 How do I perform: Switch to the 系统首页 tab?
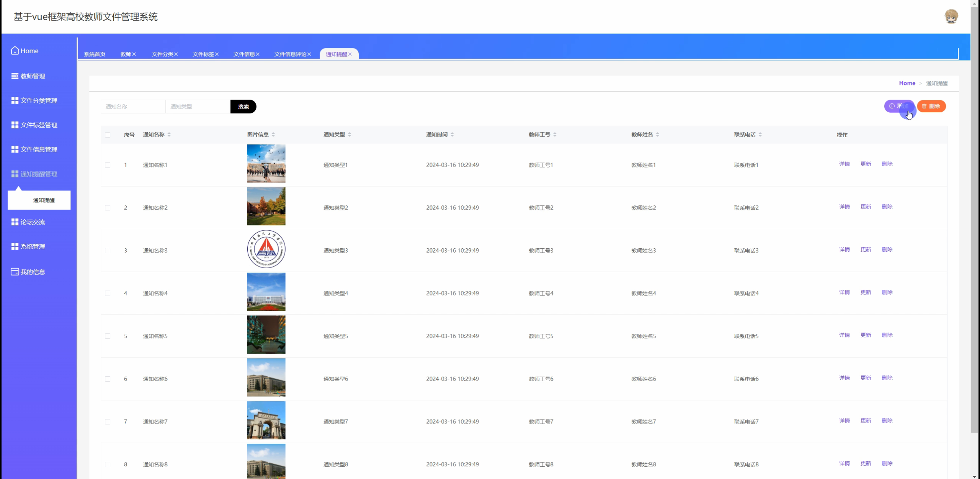coord(95,54)
